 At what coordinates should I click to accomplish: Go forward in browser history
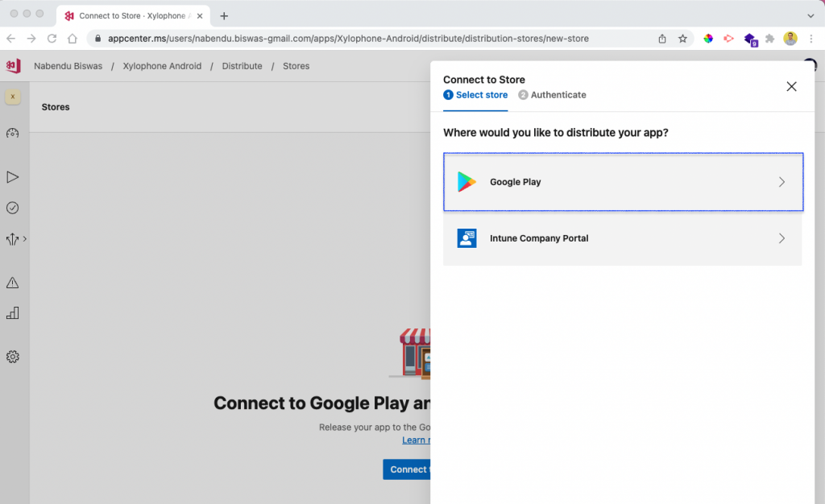(31, 39)
